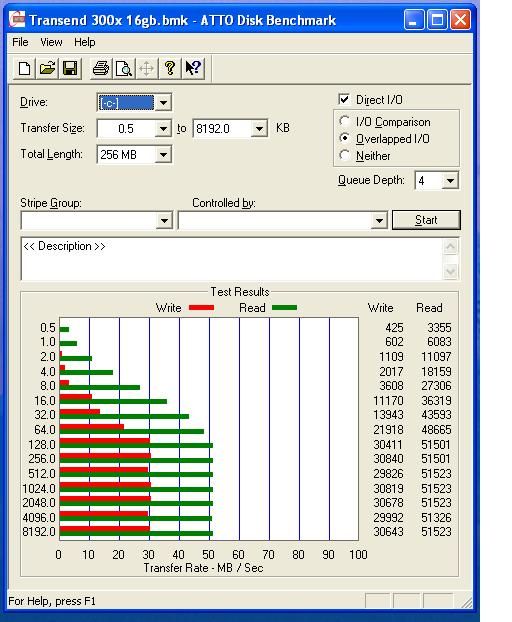This screenshot has height=622, width=512.
Task: Click the Transfer Rate - MB / Sec label
Action: point(203,568)
